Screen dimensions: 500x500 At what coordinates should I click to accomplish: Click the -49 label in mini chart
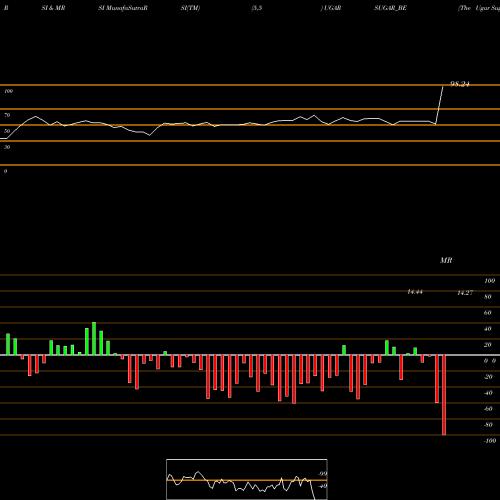tap(322, 486)
